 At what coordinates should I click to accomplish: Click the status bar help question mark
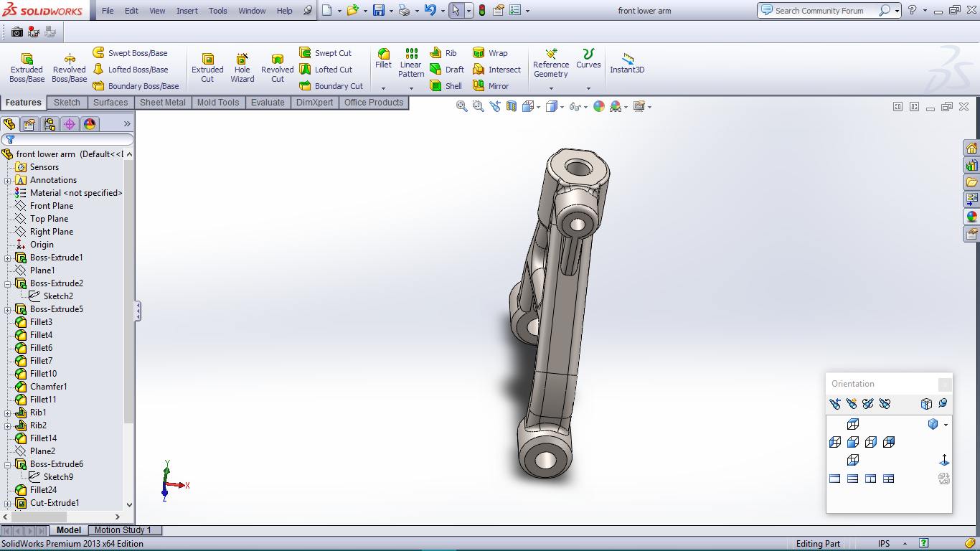click(x=923, y=543)
